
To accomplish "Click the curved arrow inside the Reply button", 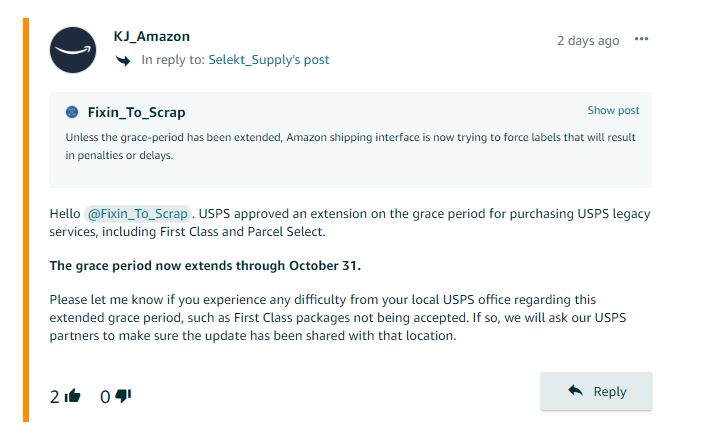I will point(575,390).
